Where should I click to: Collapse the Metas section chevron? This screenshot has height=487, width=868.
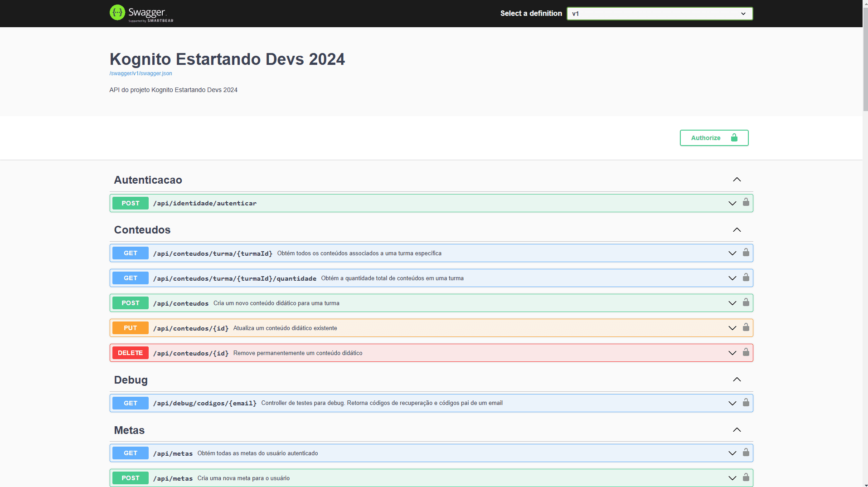coord(737,430)
